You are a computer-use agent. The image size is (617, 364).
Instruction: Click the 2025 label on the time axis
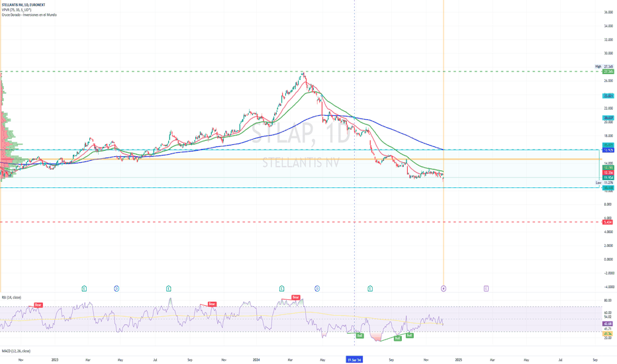click(x=458, y=359)
